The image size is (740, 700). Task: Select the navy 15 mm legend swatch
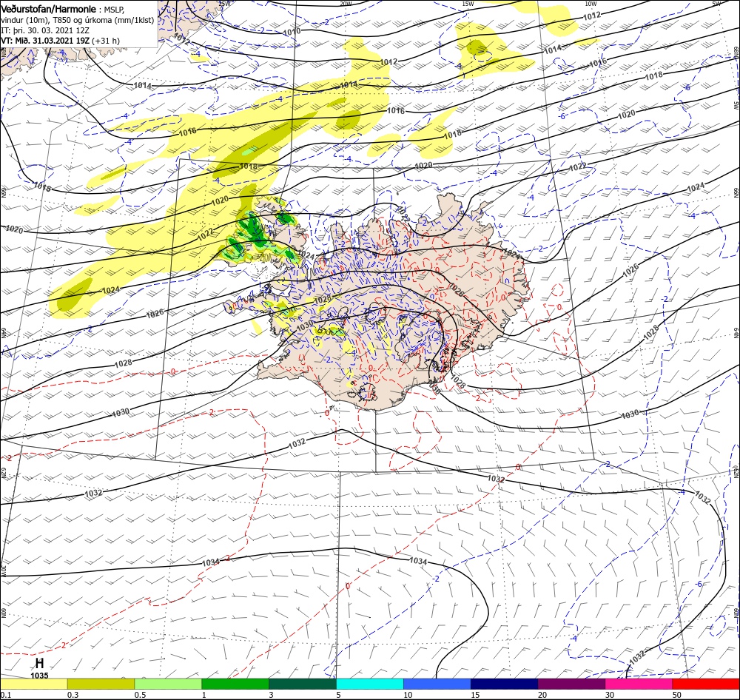click(505, 684)
